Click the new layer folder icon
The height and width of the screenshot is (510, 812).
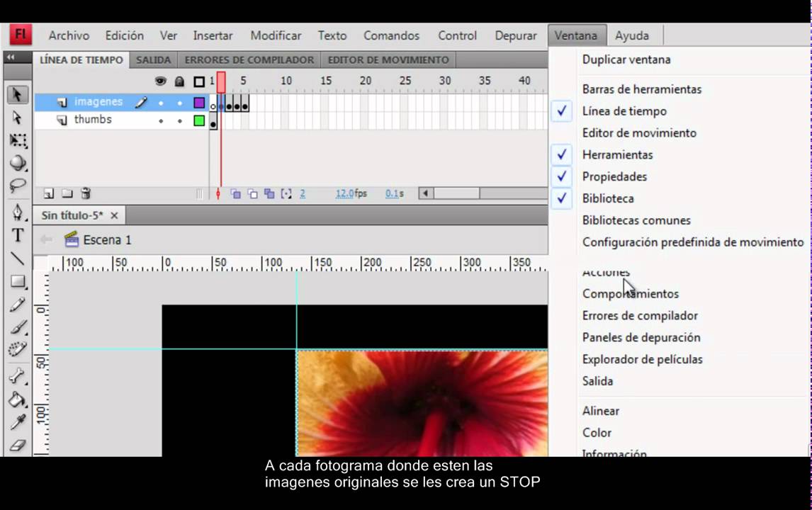tap(67, 193)
